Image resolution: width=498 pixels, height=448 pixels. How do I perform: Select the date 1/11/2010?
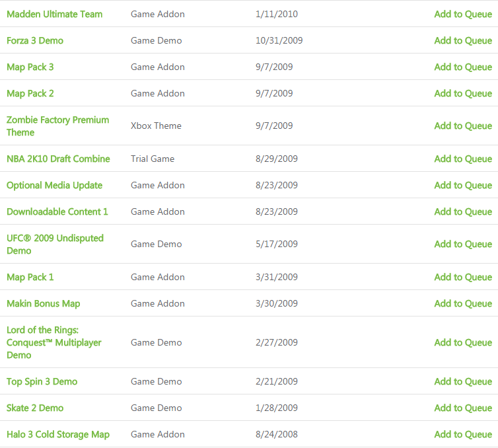click(x=277, y=15)
